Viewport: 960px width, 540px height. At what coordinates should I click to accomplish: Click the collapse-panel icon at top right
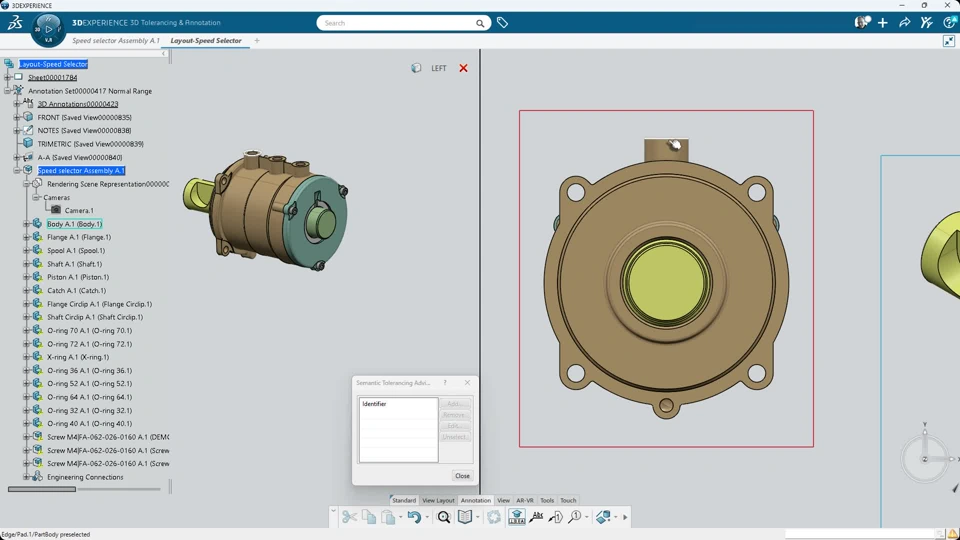point(949,41)
